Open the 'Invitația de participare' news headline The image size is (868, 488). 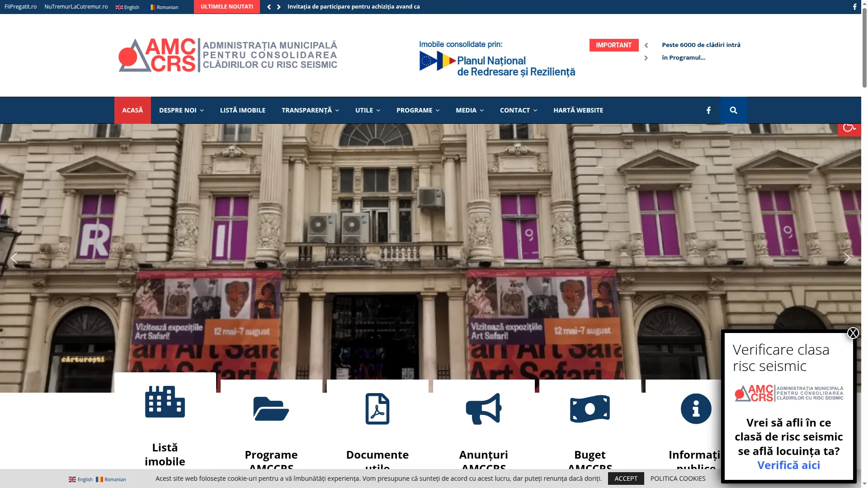pyautogui.click(x=354, y=7)
